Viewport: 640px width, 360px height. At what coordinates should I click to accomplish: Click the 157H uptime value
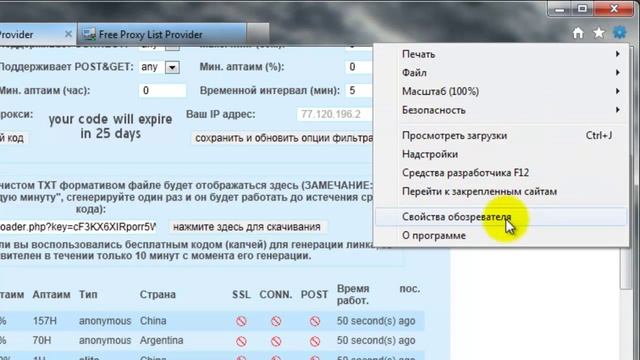pyautogui.click(x=44, y=321)
